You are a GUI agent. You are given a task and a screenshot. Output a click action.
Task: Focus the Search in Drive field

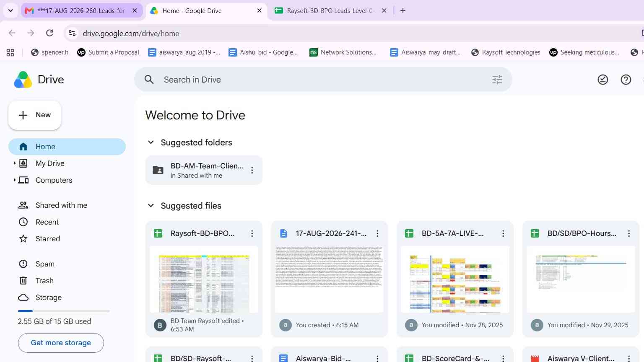(323, 80)
